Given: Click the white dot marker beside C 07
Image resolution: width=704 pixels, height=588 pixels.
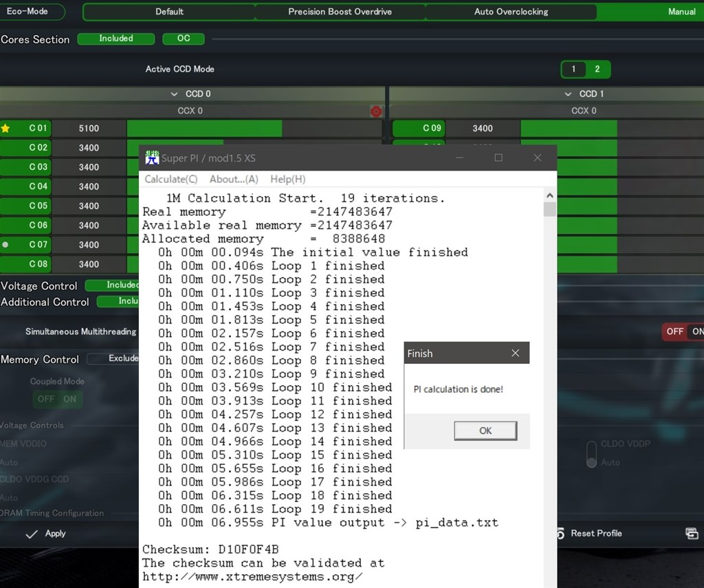Looking at the screenshot, I should tap(5, 245).
